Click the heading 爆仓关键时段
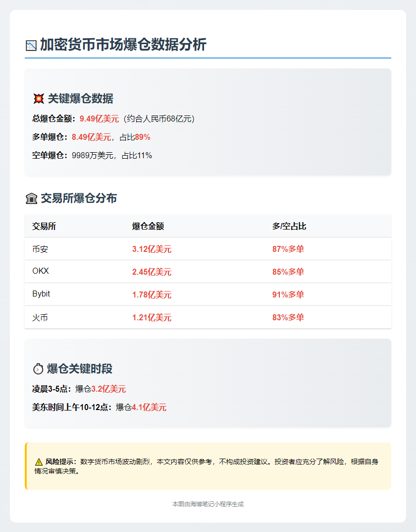Viewport: 416px width, 532px height. pyautogui.click(x=80, y=369)
